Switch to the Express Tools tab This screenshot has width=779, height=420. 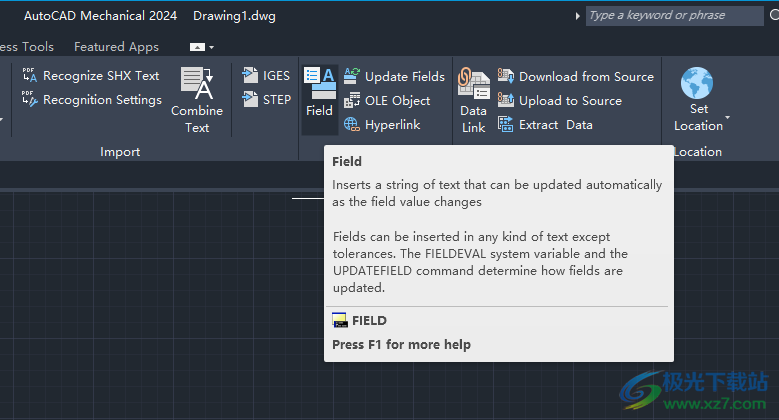pos(27,47)
